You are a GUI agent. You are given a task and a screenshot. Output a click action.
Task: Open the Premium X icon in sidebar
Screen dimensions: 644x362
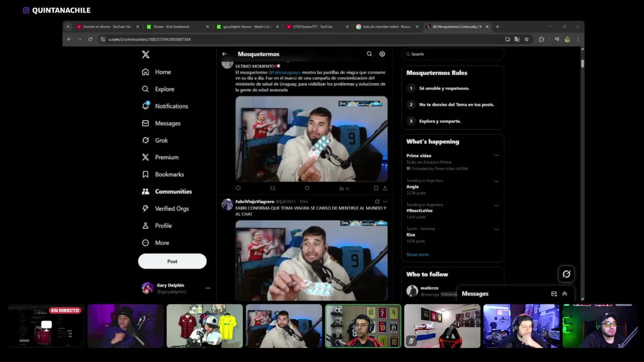point(145,157)
